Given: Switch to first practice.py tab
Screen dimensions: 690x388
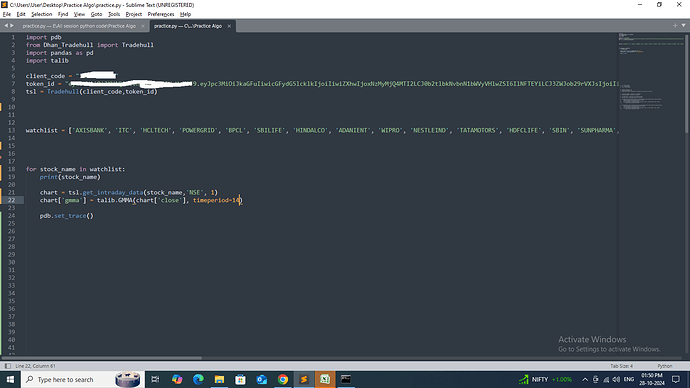Looking at the screenshot, I should [x=79, y=26].
